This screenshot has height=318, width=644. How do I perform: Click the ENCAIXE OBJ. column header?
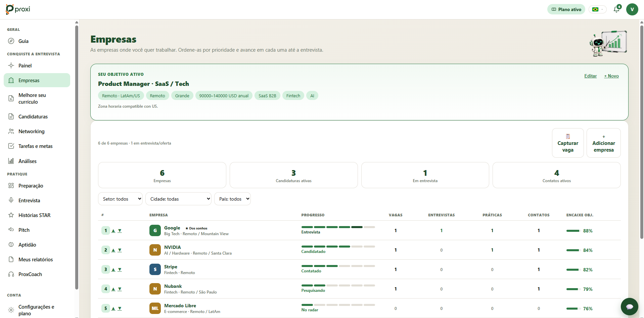pos(580,215)
